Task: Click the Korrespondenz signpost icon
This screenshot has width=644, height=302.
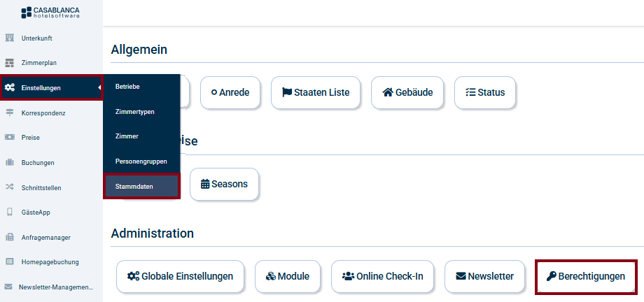Action: click(x=10, y=113)
